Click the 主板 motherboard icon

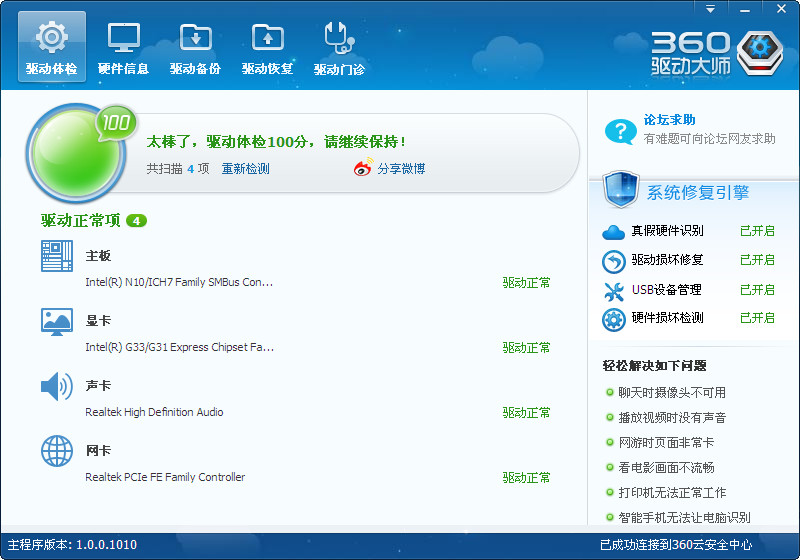(x=57, y=256)
